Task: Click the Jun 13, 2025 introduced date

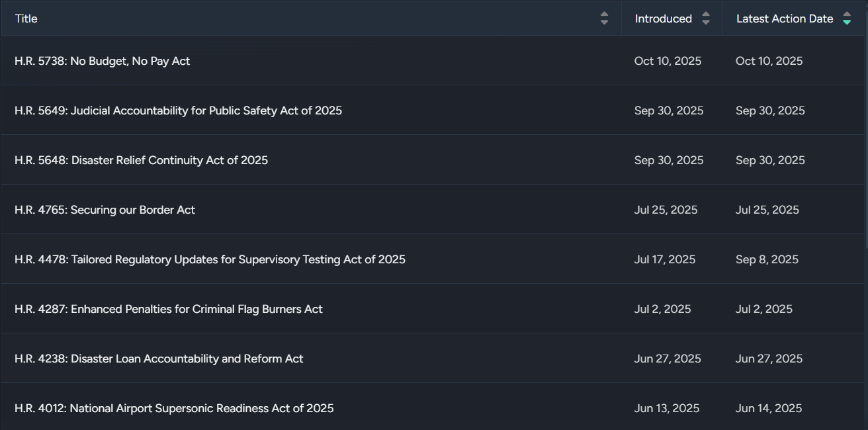Action: coord(667,408)
